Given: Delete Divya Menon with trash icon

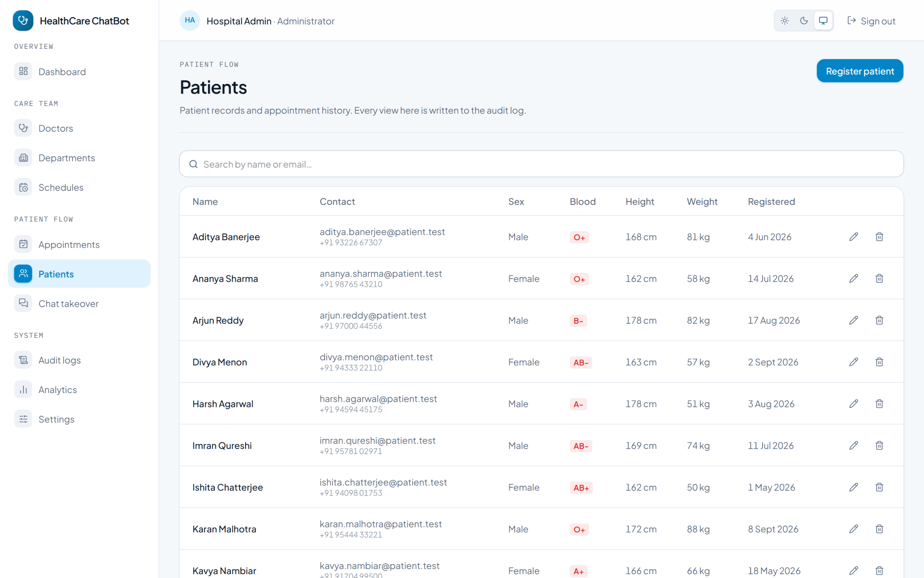Looking at the screenshot, I should coord(879,362).
